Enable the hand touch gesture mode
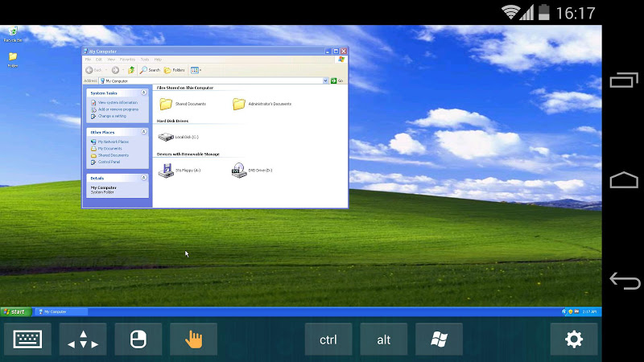Viewport: 644px width, 362px height. pos(193,339)
